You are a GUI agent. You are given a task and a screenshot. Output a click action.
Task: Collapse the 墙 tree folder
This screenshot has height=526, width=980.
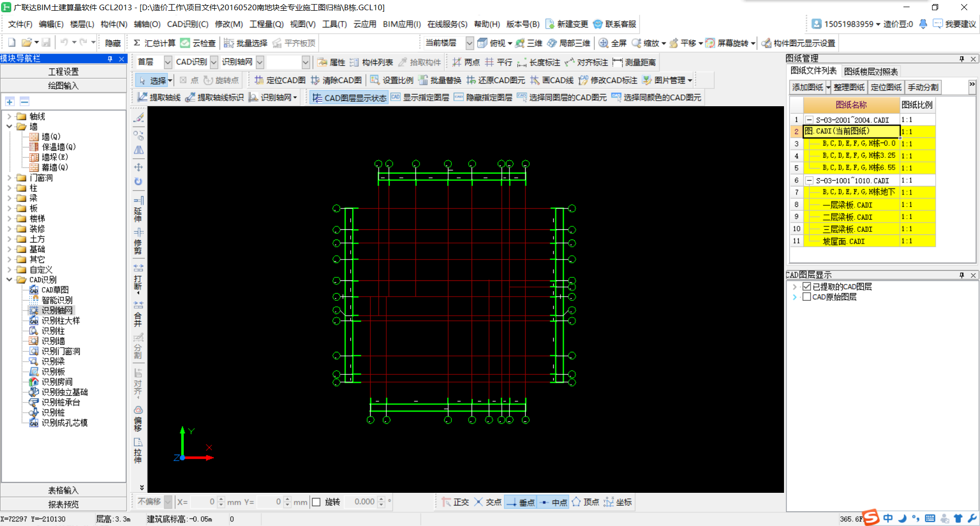[9, 126]
